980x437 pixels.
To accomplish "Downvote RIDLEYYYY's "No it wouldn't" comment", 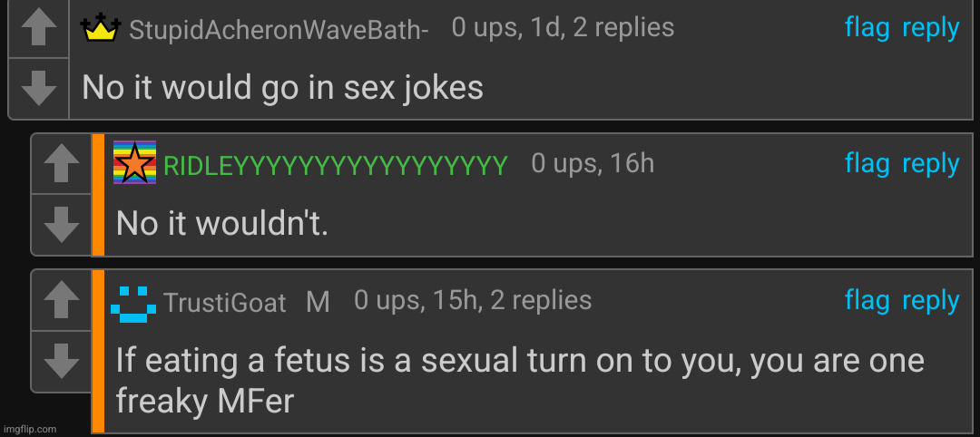I will [62, 223].
